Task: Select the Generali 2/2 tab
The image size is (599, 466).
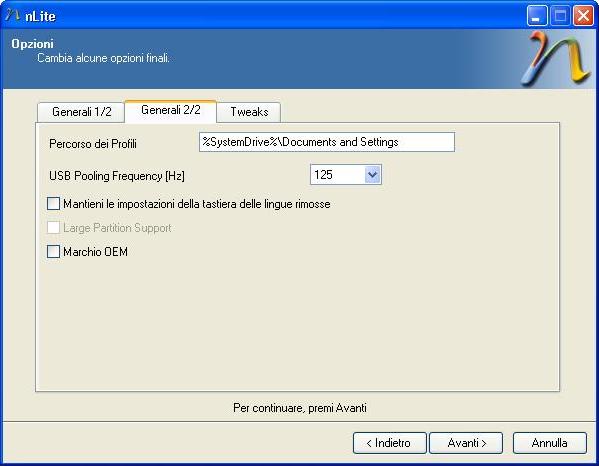Action: coord(171,111)
